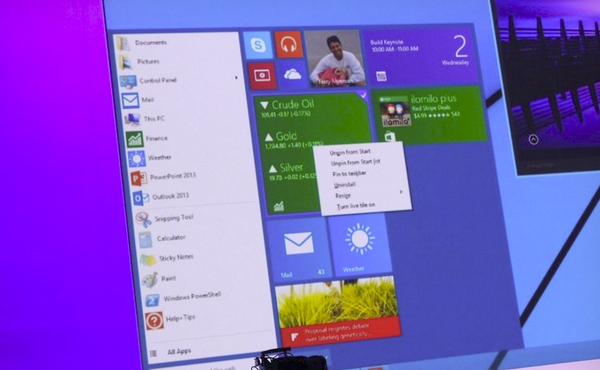Open the Skype tile
This screenshot has height=370, width=600.
[x=258, y=45]
